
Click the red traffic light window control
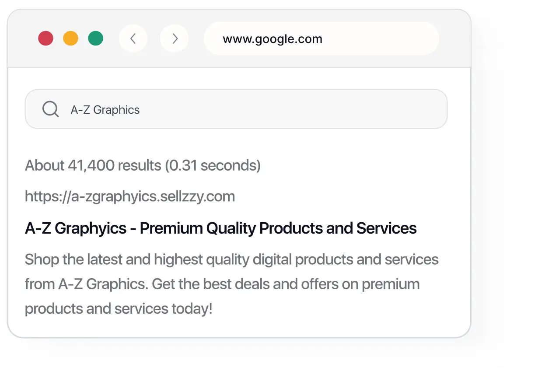(x=45, y=38)
